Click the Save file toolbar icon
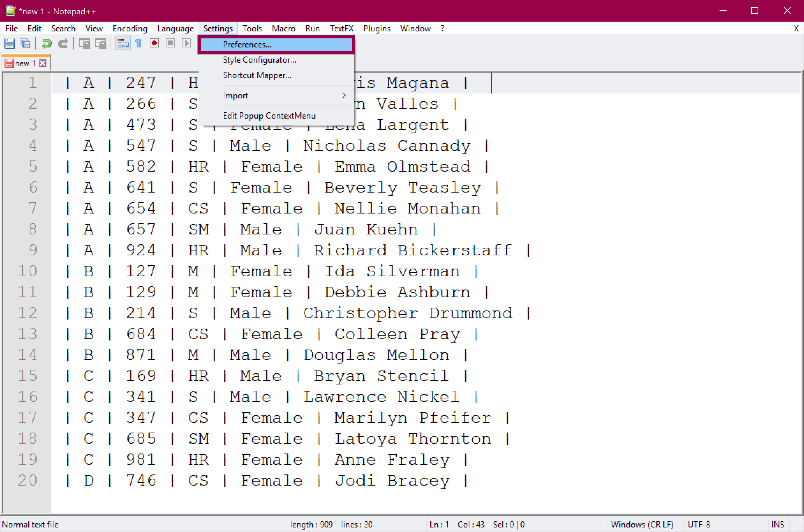 (x=9, y=43)
